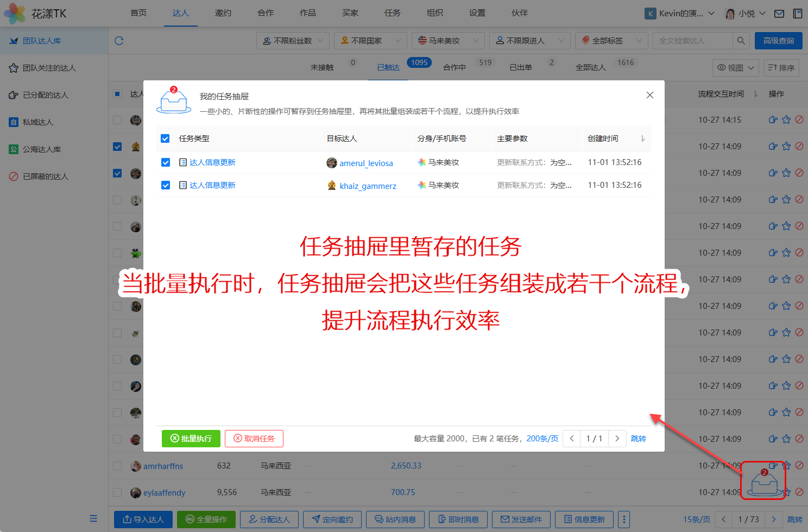Screen dimensions: 808x532
Task: Open the khaiz_gammerz creator link
Action: (x=368, y=186)
